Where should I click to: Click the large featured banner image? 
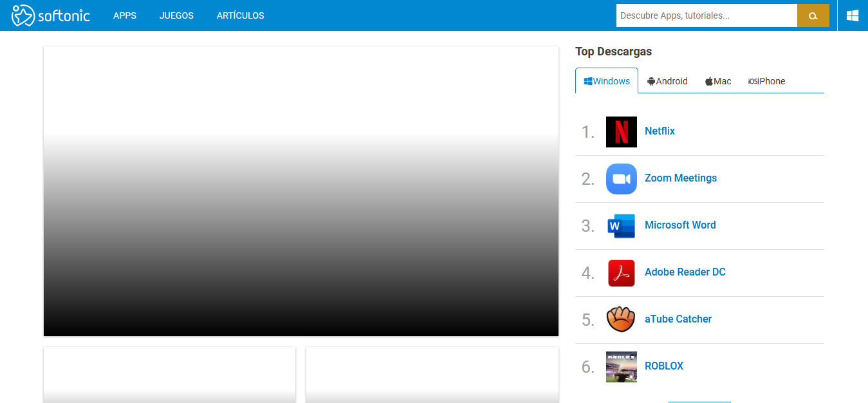pyautogui.click(x=301, y=191)
